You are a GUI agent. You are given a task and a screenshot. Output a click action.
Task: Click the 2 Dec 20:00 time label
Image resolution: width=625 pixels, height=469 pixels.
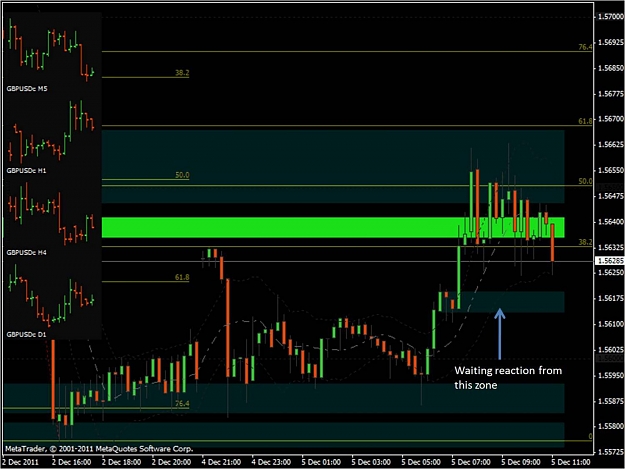[x=171, y=462]
